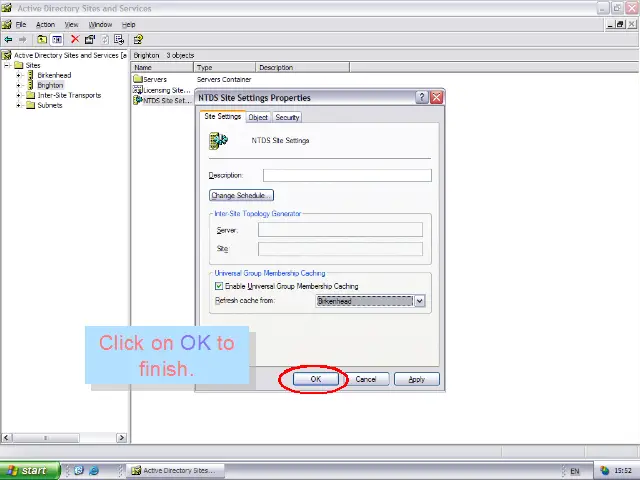Click the Start button
640x480 pixels.
pos(29,471)
